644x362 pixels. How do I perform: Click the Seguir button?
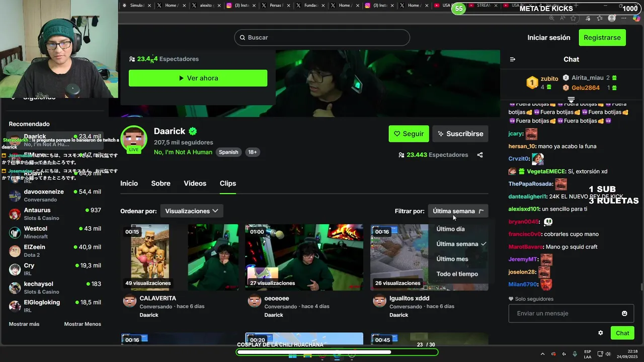click(x=409, y=134)
